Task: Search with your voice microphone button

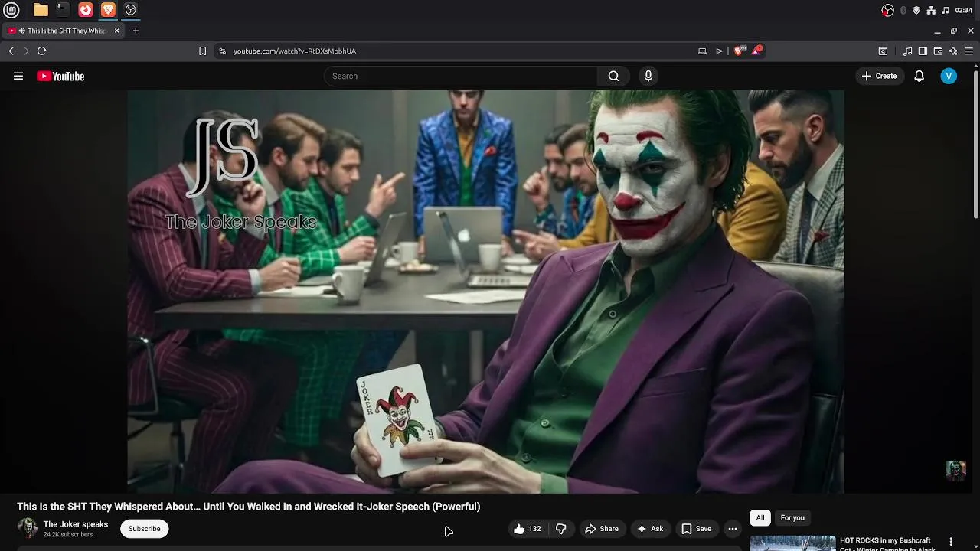Action: point(648,76)
